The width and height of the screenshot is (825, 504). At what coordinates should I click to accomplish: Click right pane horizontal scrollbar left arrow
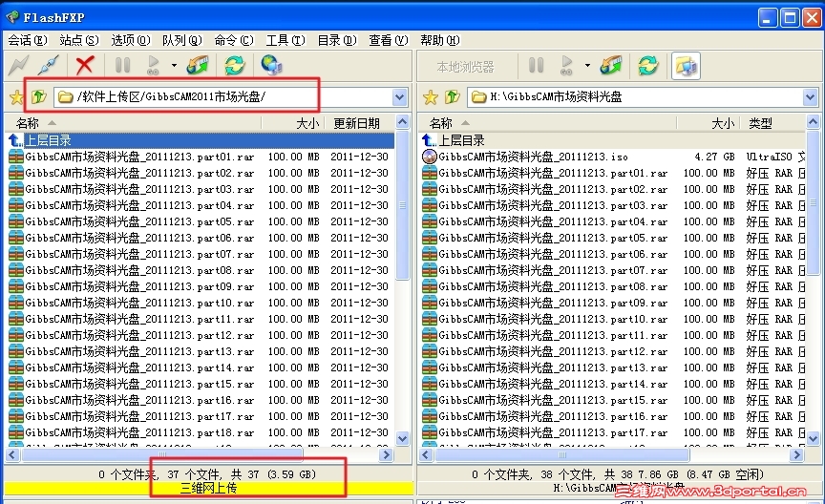[x=426, y=454]
